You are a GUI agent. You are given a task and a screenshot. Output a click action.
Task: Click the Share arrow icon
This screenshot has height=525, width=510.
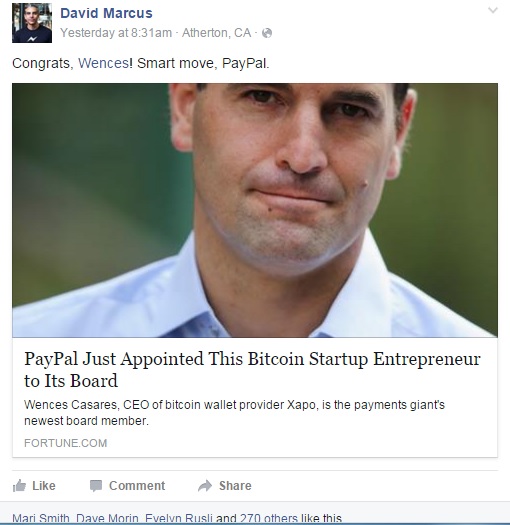(205, 485)
